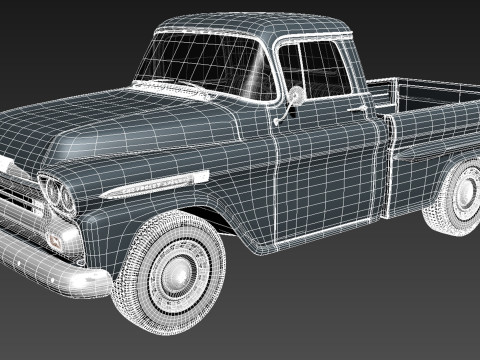The image size is (480, 360).
Task: Select the turn signal lamp above bumper
Action: (x=55, y=242)
